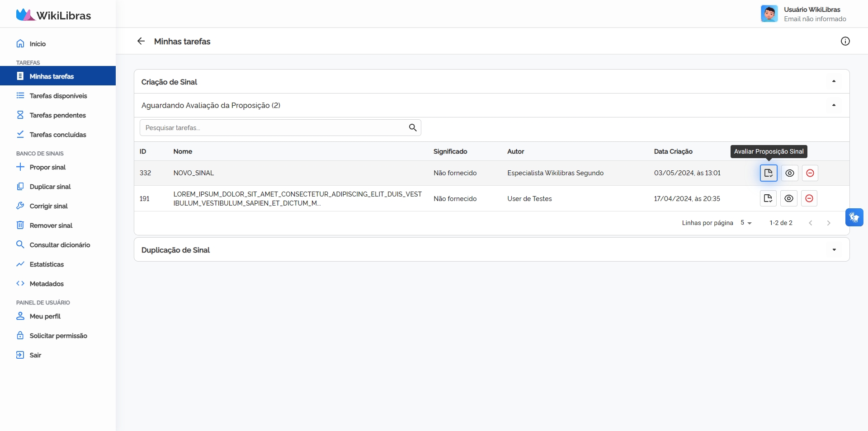
Task: View details of task 191 via eye icon
Action: pos(788,198)
